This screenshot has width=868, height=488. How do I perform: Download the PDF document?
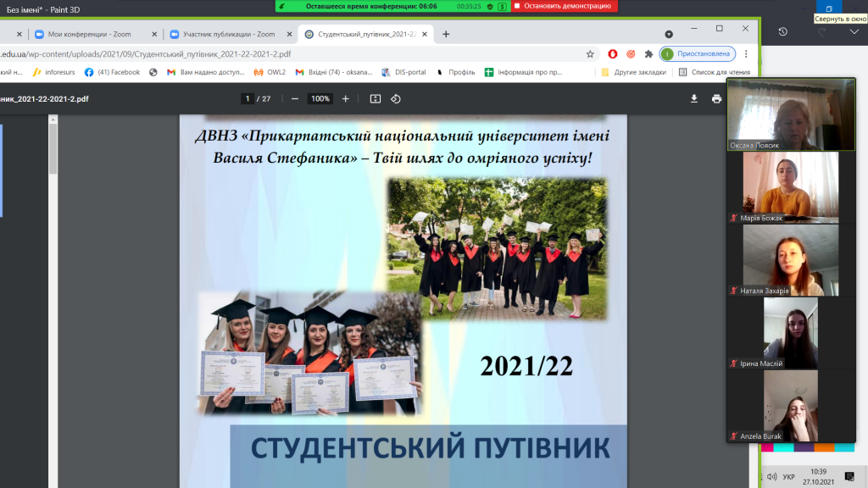[x=694, y=98]
